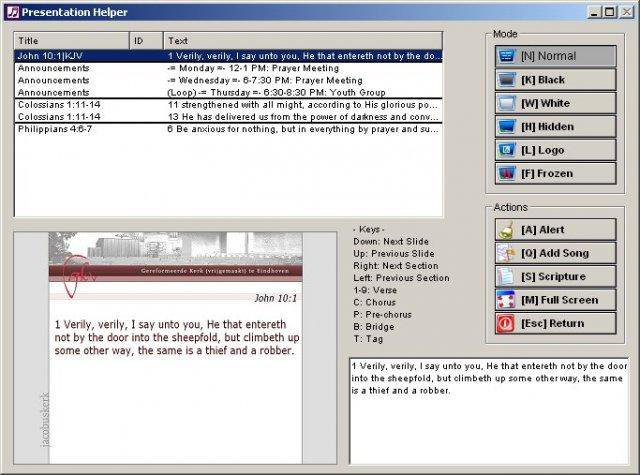Click the [Esc] Return button
The height and width of the screenshot is (475, 640).
click(556, 323)
